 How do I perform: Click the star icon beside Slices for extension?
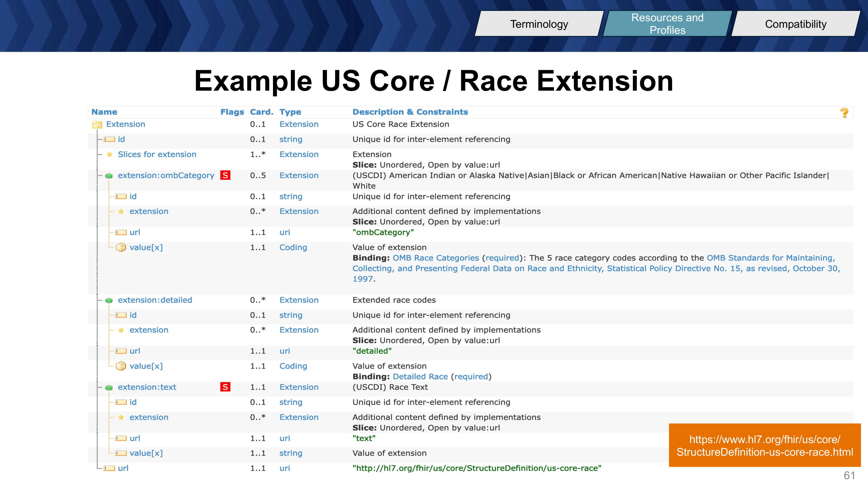(x=109, y=155)
